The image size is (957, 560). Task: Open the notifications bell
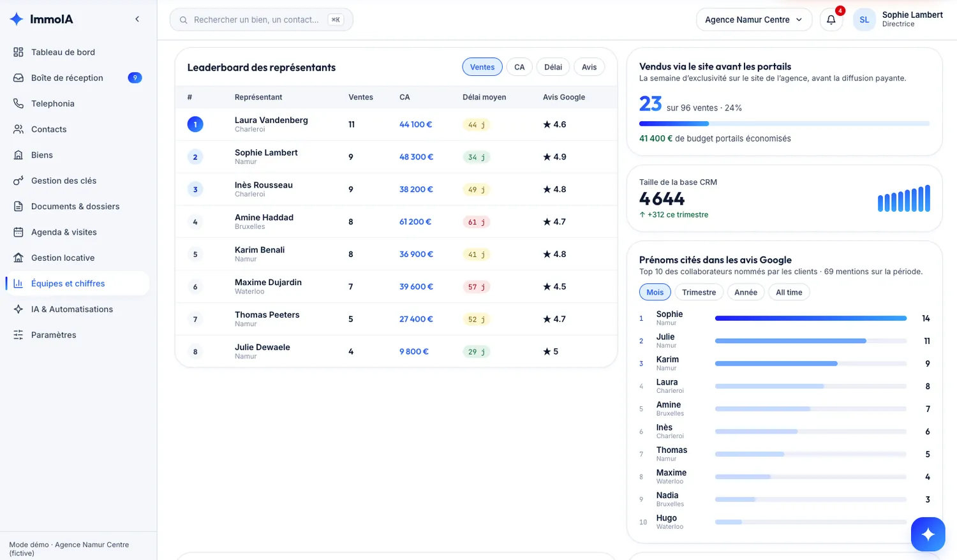831,20
